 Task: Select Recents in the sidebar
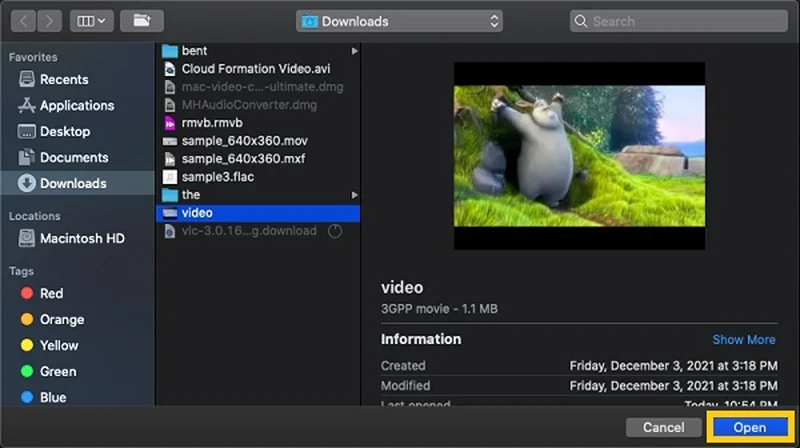click(78, 80)
